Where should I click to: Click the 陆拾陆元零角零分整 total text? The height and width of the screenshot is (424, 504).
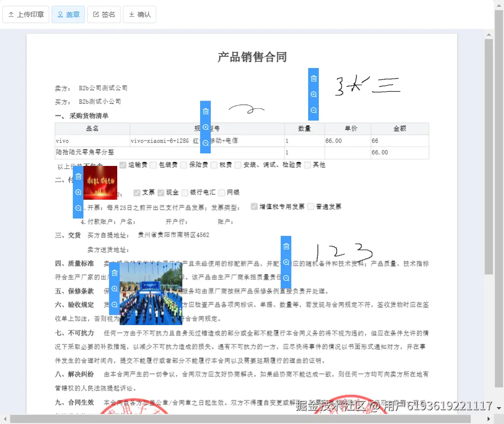pyautogui.click(x=85, y=152)
